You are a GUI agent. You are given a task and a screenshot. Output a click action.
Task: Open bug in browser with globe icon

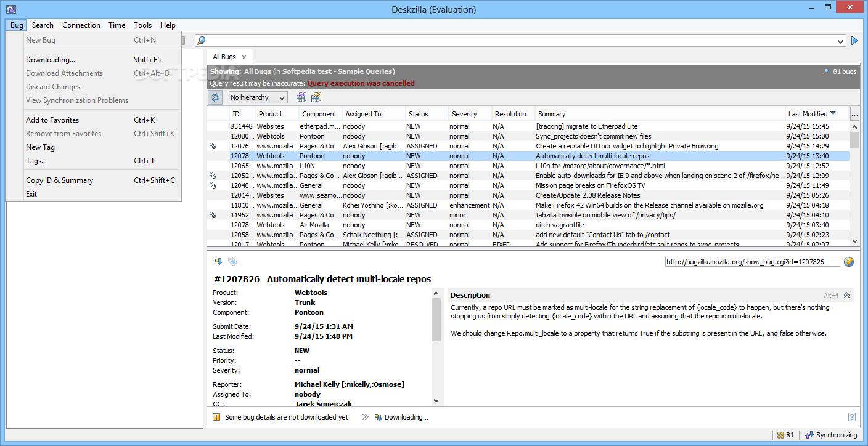pyautogui.click(x=849, y=262)
